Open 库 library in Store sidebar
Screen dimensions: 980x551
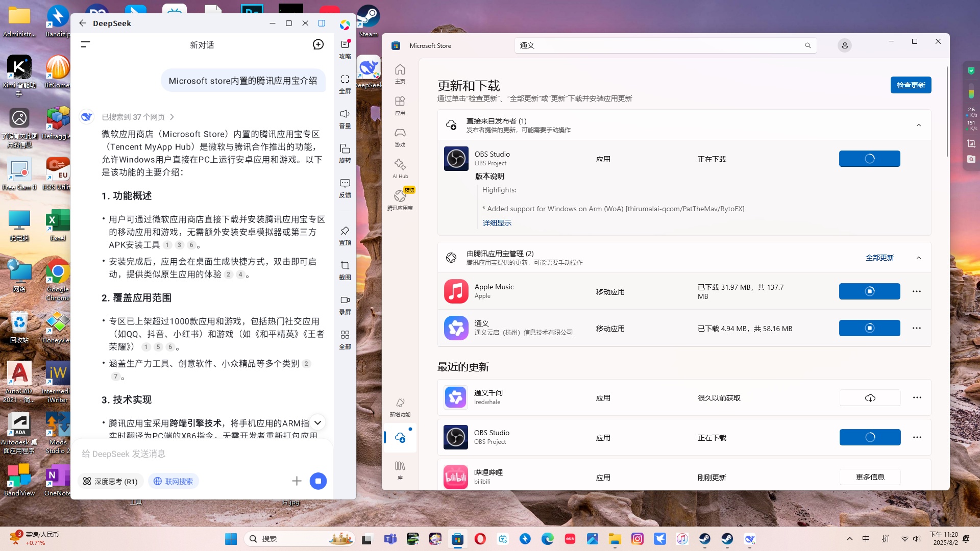click(x=400, y=470)
